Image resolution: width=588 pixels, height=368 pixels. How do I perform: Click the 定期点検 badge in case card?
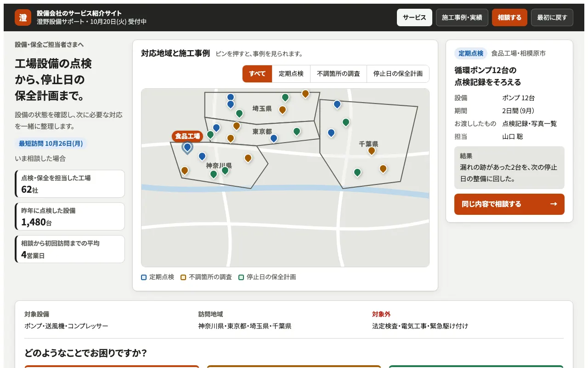(x=471, y=53)
